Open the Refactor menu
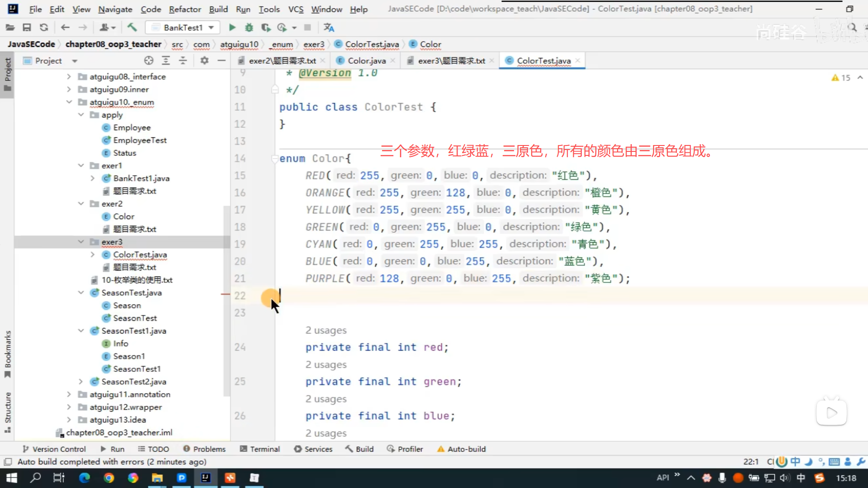This screenshot has height=488, width=868. coord(184,9)
